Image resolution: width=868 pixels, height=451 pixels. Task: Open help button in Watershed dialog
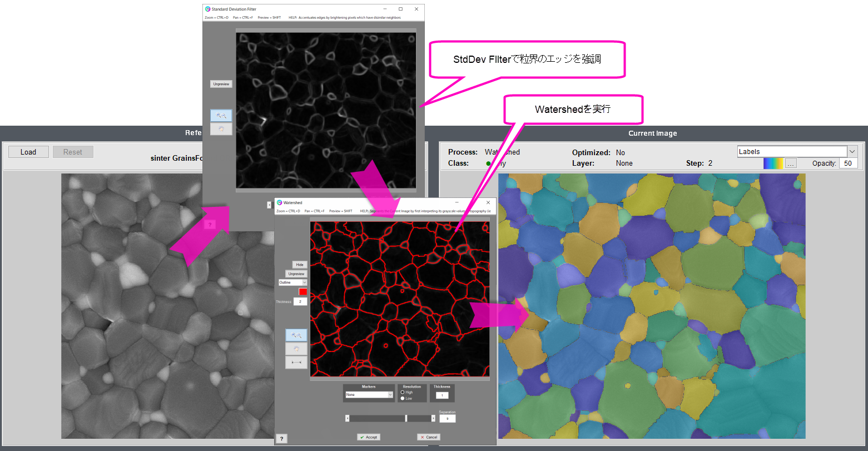tap(281, 439)
